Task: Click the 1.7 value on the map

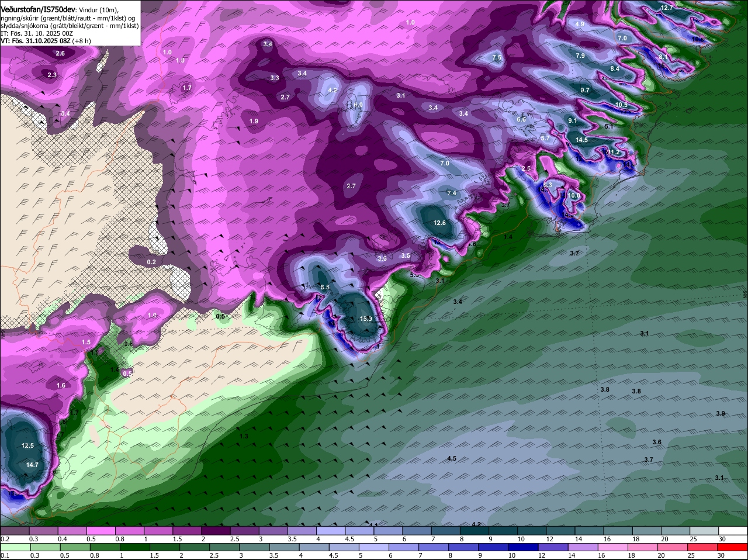Action: point(187,88)
